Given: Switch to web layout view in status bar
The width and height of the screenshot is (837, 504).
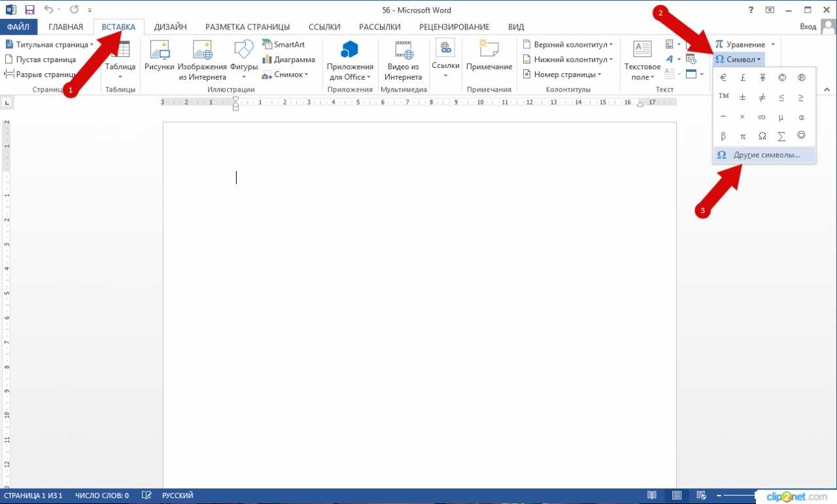Looking at the screenshot, I should (702, 496).
